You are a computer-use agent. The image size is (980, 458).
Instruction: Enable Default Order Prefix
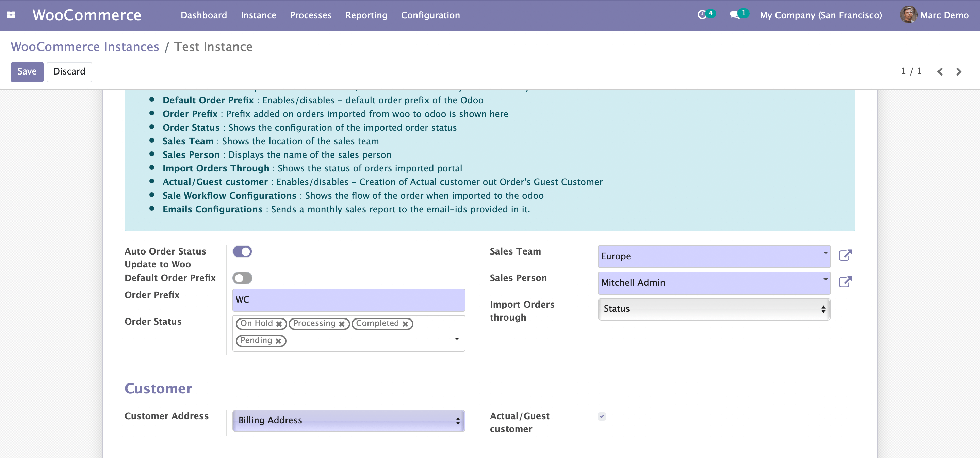tap(242, 278)
